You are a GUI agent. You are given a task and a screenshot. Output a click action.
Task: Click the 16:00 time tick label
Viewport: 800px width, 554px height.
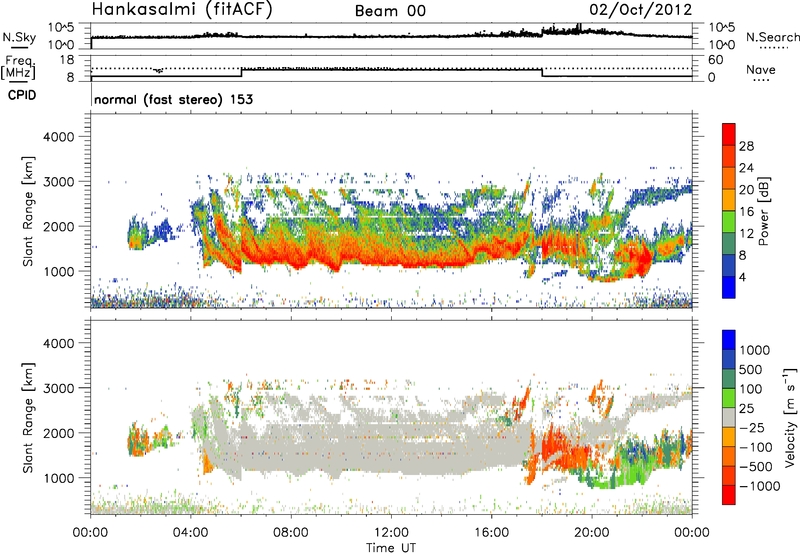click(491, 533)
